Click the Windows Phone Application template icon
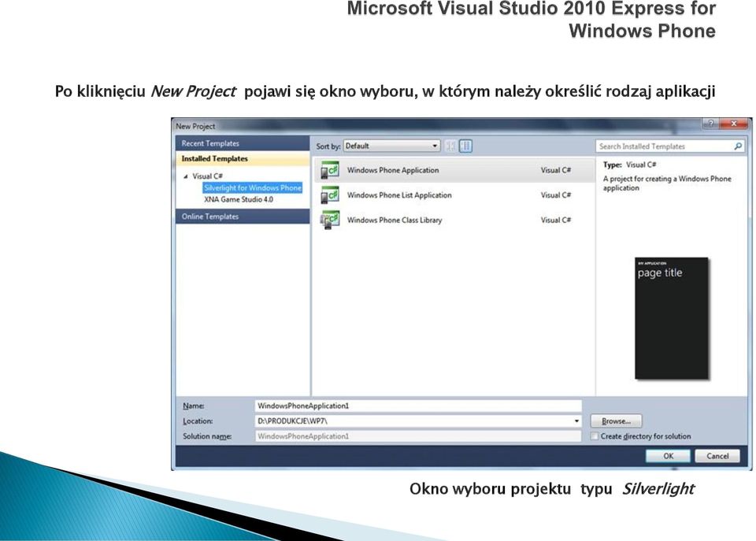The width and height of the screenshot is (756, 541). [x=330, y=170]
